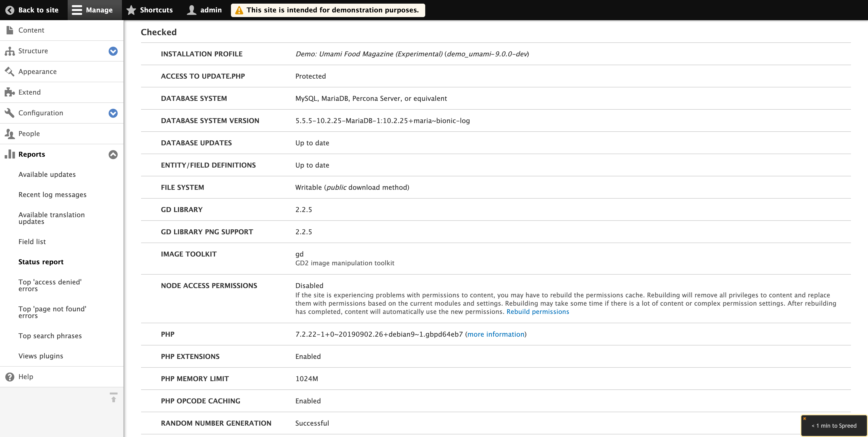
Task: Click the INSTALLATION PROFILE row label
Action: coord(202,54)
